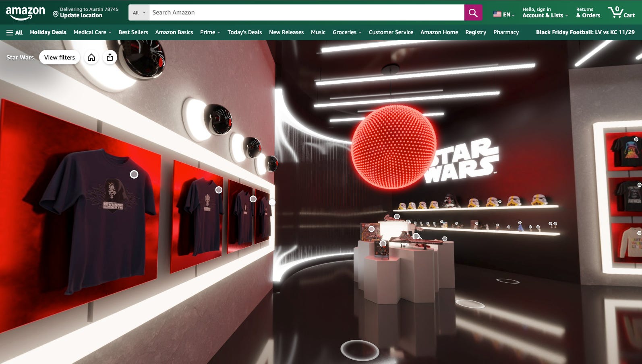Open Pharmacy link
Image resolution: width=642 pixels, height=364 pixels.
tap(506, 32)
